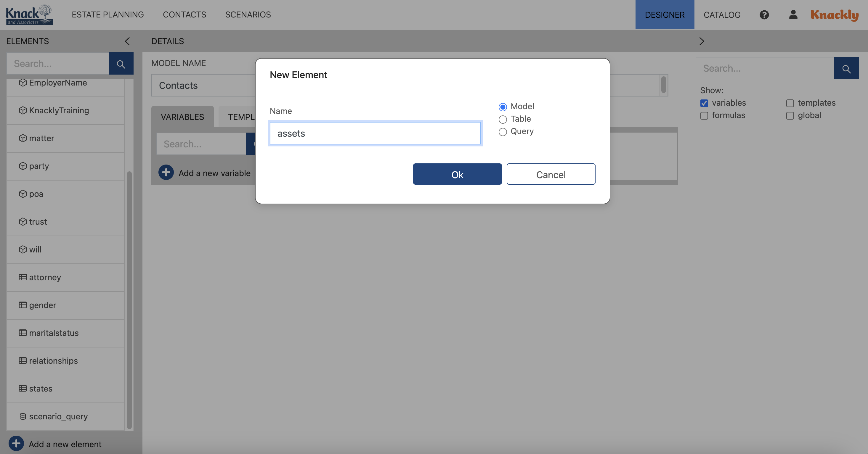Viewport: 868px width, 454px height.
Task: Collapse the Elements panel with its chevron
Action: (127, 41)
